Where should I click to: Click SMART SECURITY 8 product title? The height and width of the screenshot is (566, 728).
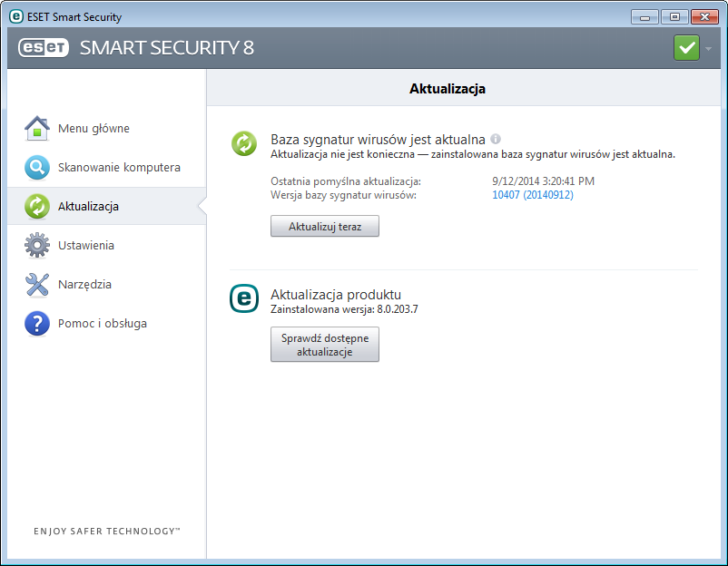coord(167,47)
